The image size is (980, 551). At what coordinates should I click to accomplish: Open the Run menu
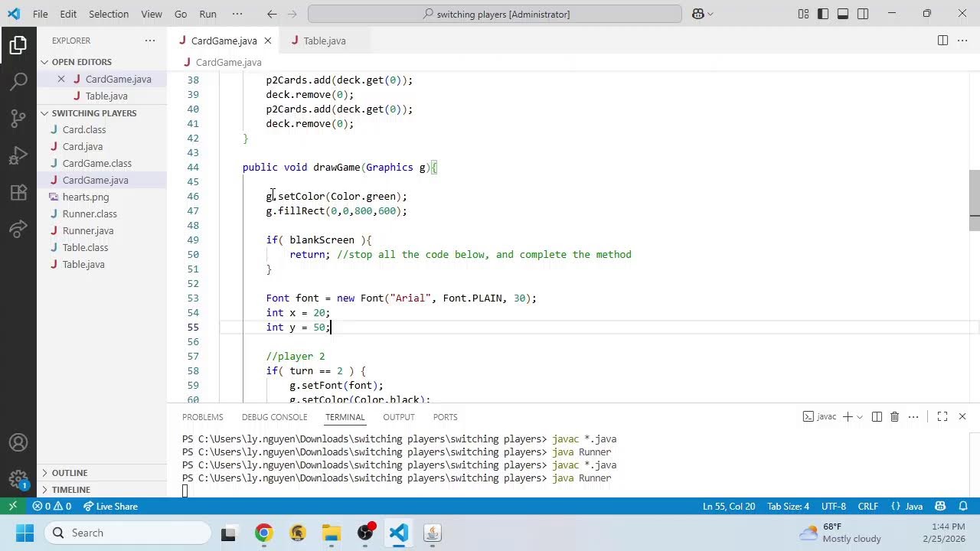coord(207,14)
